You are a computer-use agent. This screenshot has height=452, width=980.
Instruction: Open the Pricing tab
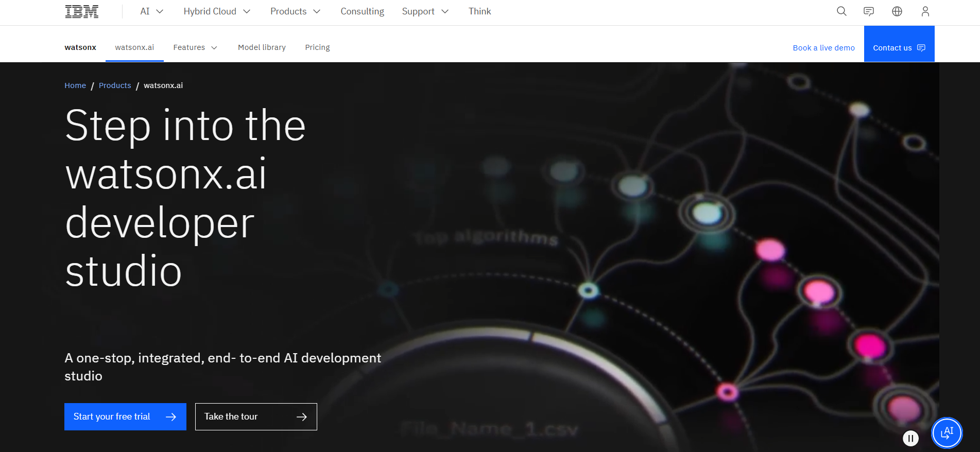(317, 47)
